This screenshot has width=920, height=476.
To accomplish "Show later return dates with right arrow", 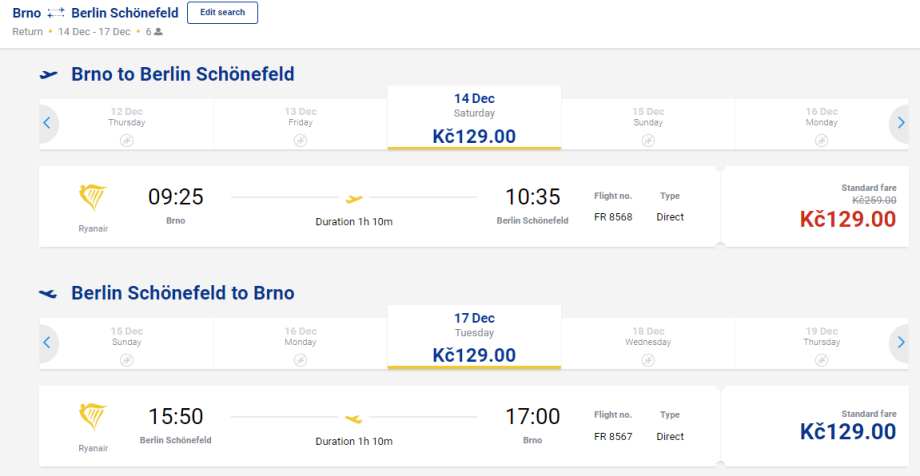I will [x=901, y=342].
